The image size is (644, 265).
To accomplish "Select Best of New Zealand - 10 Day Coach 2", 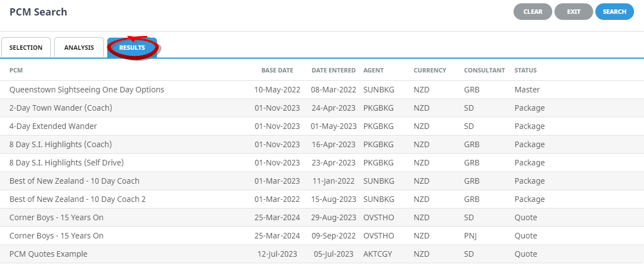I will [322, 199].
